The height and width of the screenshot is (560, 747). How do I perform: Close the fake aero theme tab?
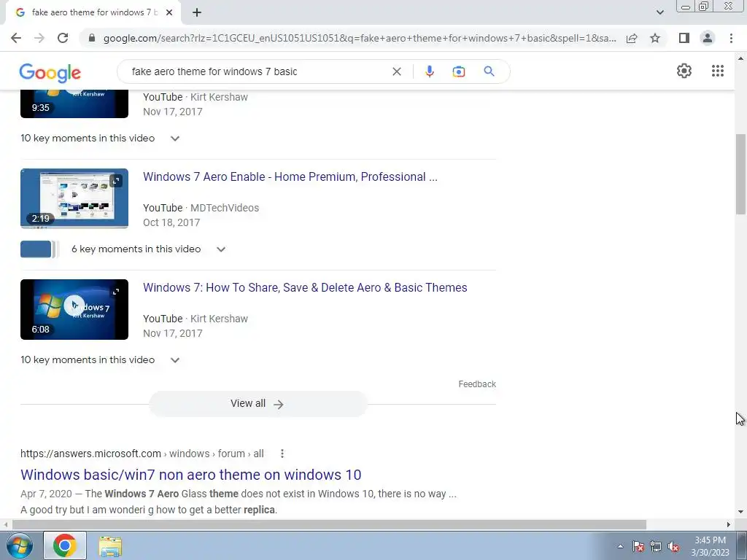pyautogui.click(x=169, y=12)
